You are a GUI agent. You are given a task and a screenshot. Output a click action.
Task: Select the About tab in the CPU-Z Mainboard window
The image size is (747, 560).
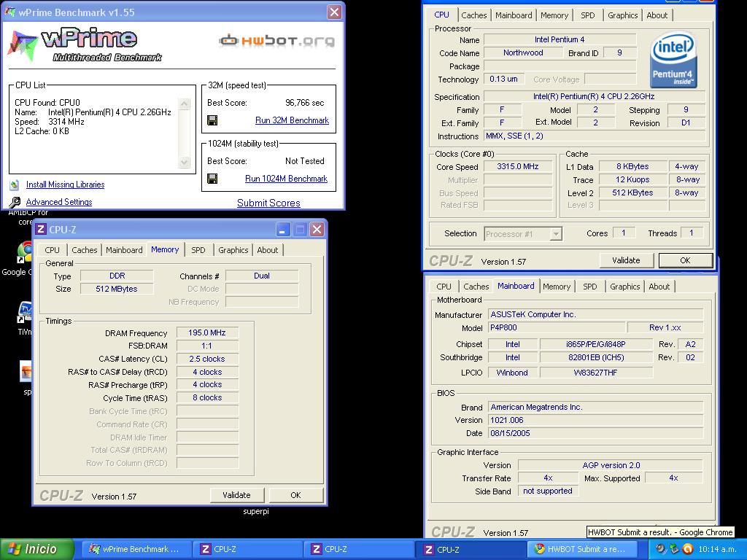tap(659, 287)
